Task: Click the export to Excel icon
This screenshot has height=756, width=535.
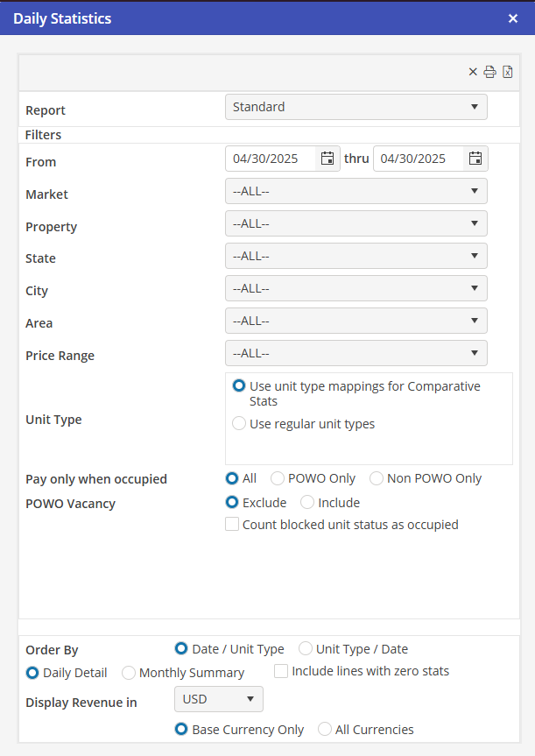Action: 508,72
